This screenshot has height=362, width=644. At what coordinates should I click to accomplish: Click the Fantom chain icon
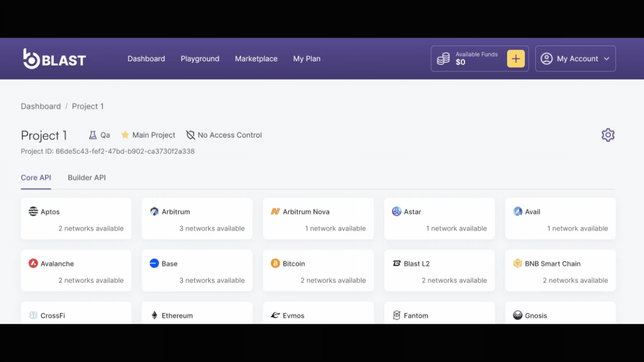(396, 315)
